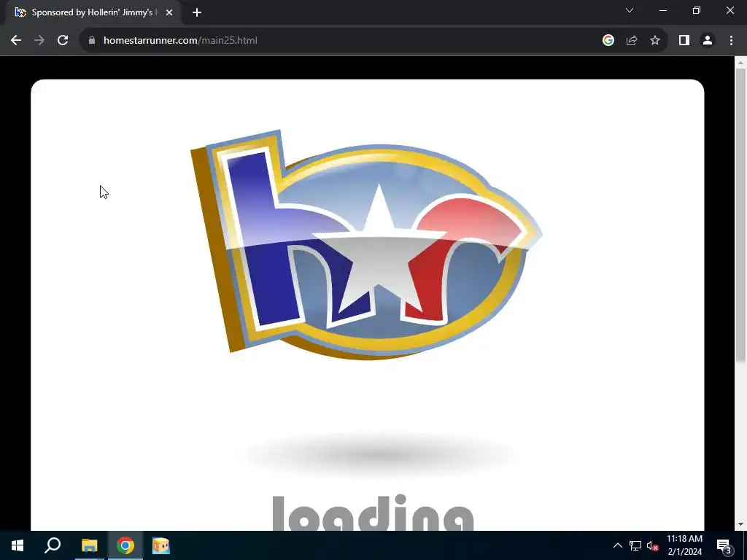The image size is (747, 560).
Task: Bookmark this tab with the star
Action: pyautogui.click(x=655, y=41)
